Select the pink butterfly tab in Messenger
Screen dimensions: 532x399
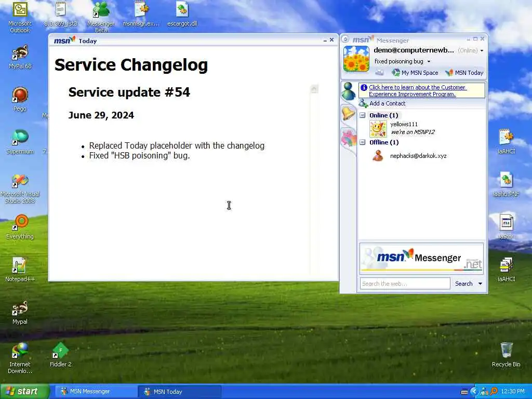349,138
